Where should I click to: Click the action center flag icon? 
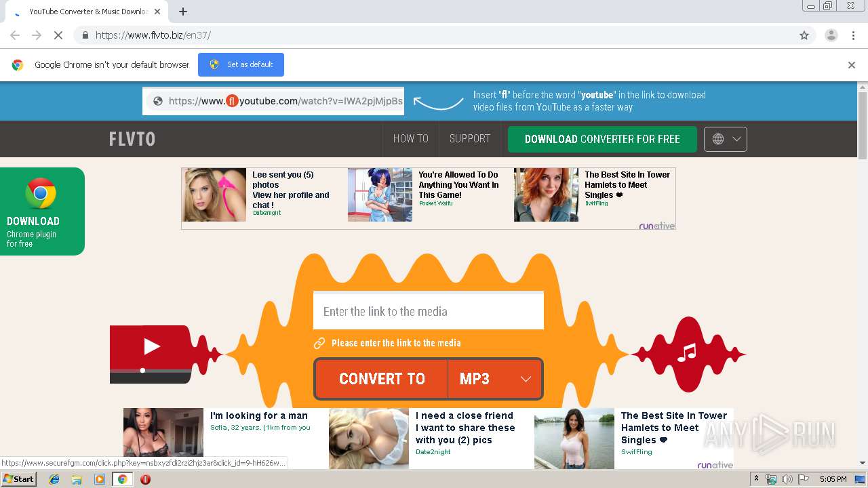click(802, 479)
